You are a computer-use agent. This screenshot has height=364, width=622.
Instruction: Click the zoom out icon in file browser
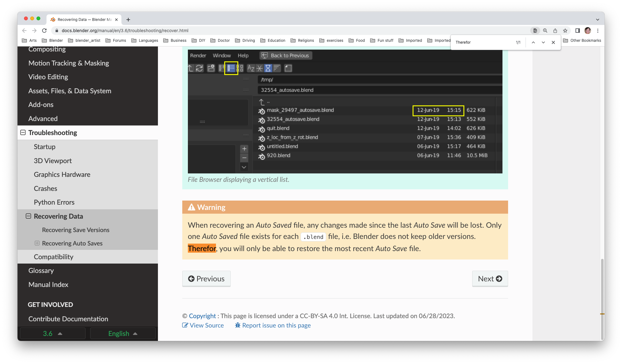click(x=244, y=158)
